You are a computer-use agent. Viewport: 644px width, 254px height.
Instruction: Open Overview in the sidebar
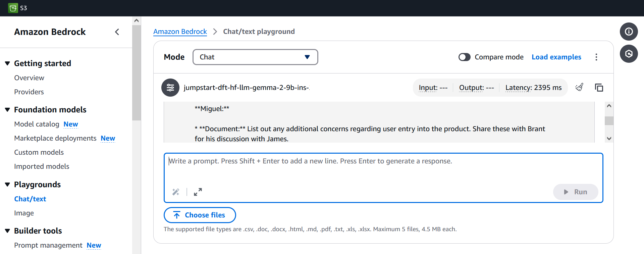tap(29, 78)
